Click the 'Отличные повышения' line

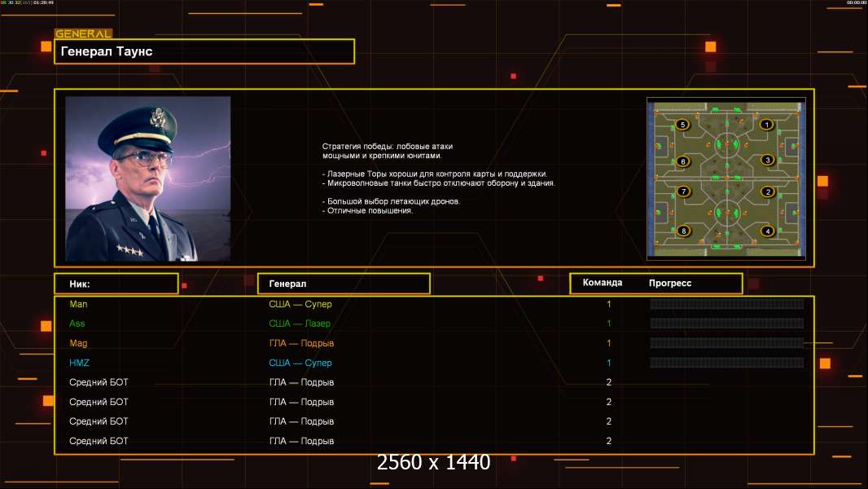tap(367, 210)
